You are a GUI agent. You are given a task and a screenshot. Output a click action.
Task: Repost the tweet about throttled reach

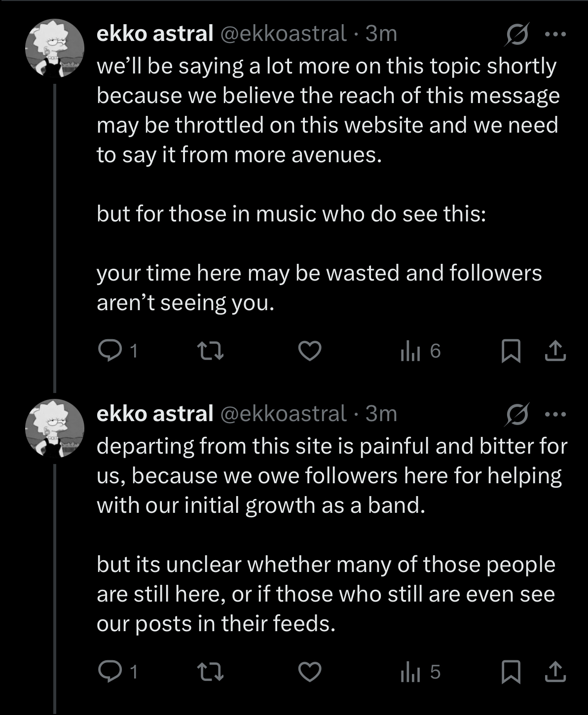210,351
